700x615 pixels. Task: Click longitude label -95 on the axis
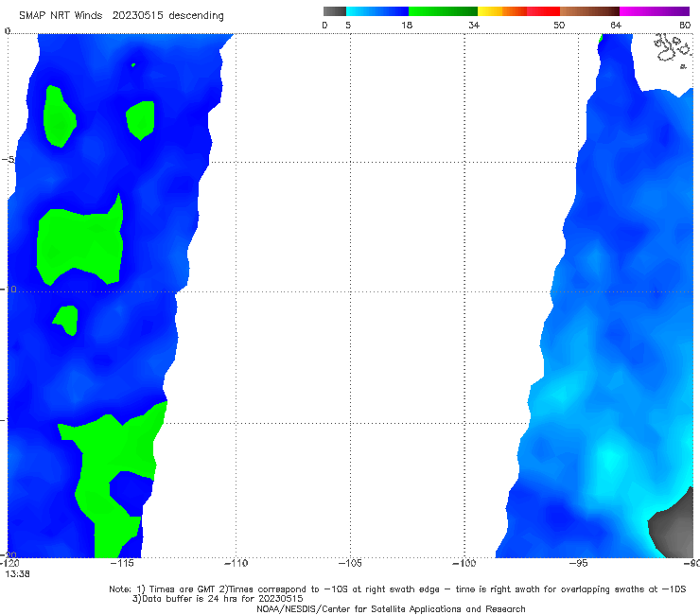tap(579, 563)
